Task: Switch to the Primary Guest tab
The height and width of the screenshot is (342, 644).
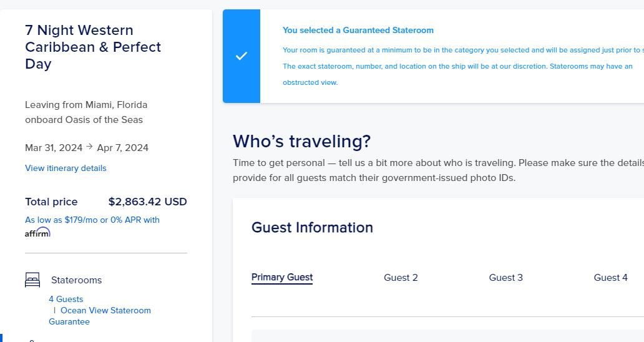Action: pos(282,278)
